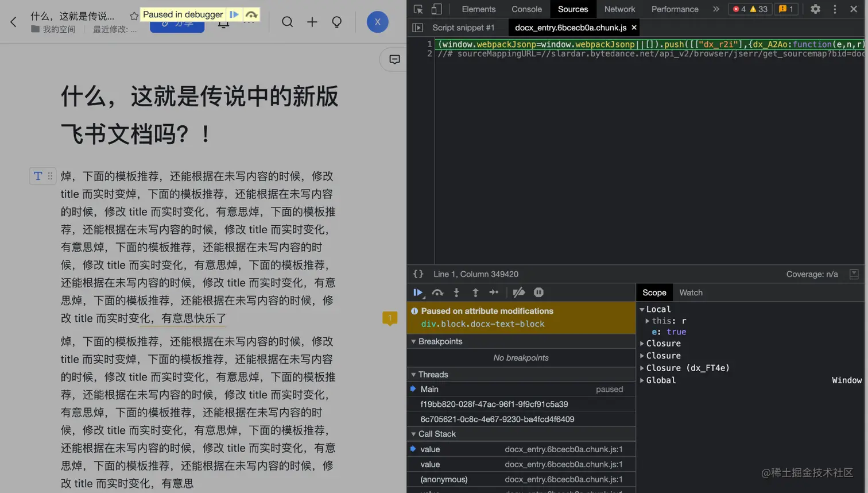The image size is (868, 493).
Task: Step over using the Paused in debugger overlay
Action: [x=251, y=14]
